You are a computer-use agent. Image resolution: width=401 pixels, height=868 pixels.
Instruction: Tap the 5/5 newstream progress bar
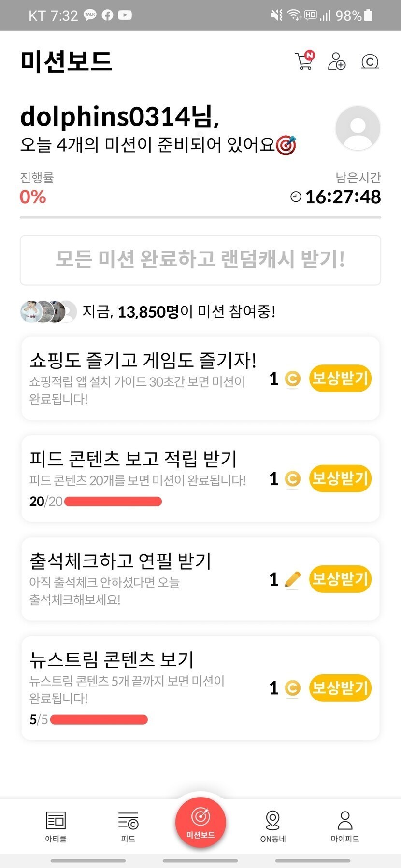pos(99,720)
